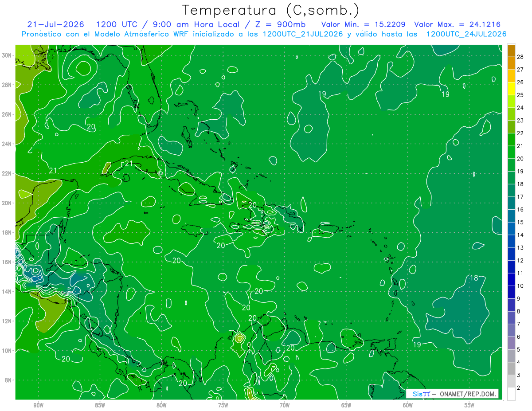Click the '65W' longitude axis label
This screenshot has height=411, width=532.
click(346, 406)
